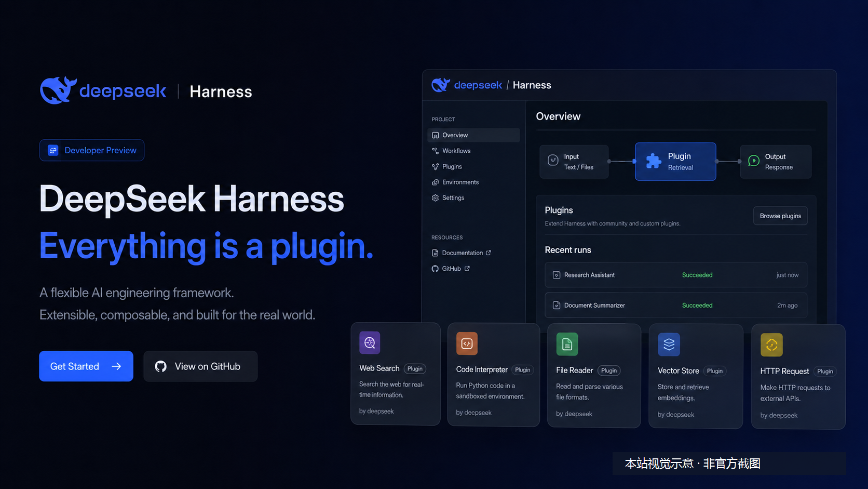Click the Document Summarizer run icon

tap(557, 306)
